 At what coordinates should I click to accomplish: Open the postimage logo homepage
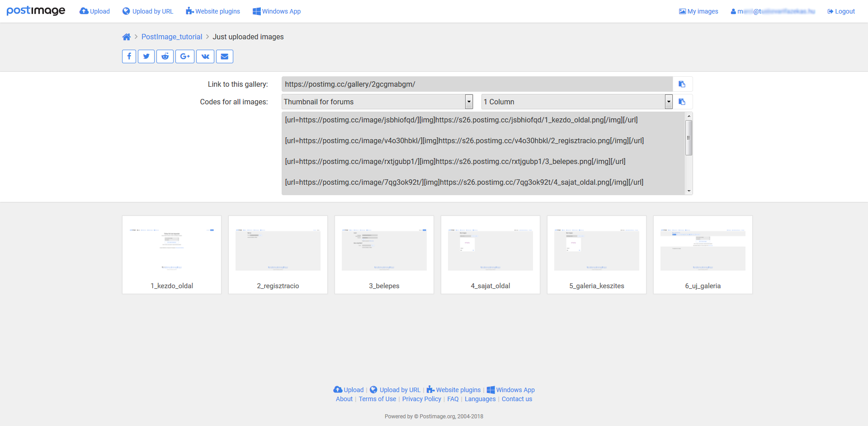point(36,11)
